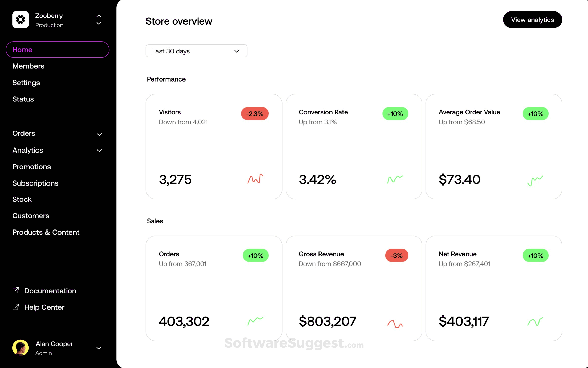Click the Visitors -2.3% red badge
588x368 pixels.
click(255, 114)
